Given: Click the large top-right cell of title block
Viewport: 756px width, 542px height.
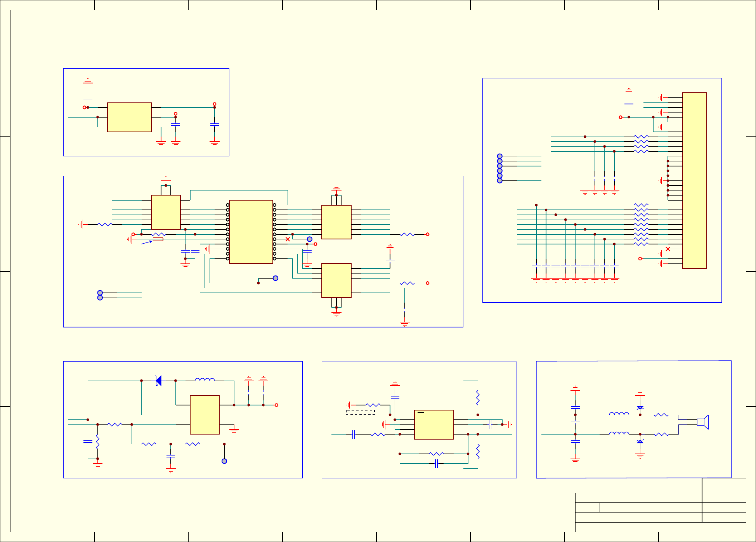Looking at the screenshot, I should 724,490.
